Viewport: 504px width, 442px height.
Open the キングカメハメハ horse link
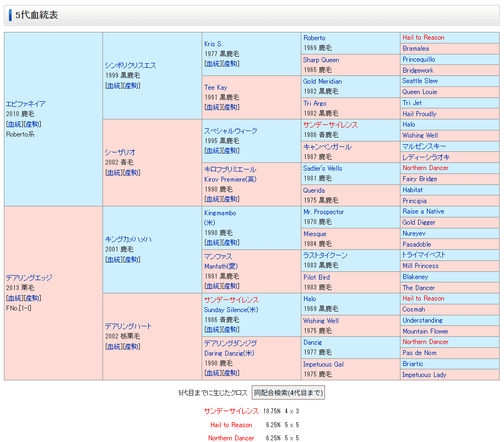(x=128, y=239)
